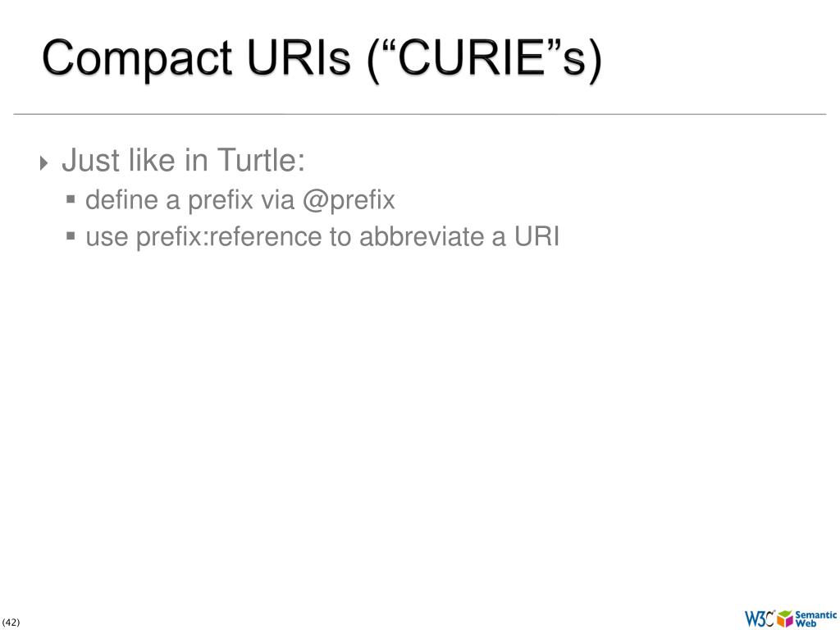Click the triangle bullet before Just like

pyautogui.click(x=44, y=163)
